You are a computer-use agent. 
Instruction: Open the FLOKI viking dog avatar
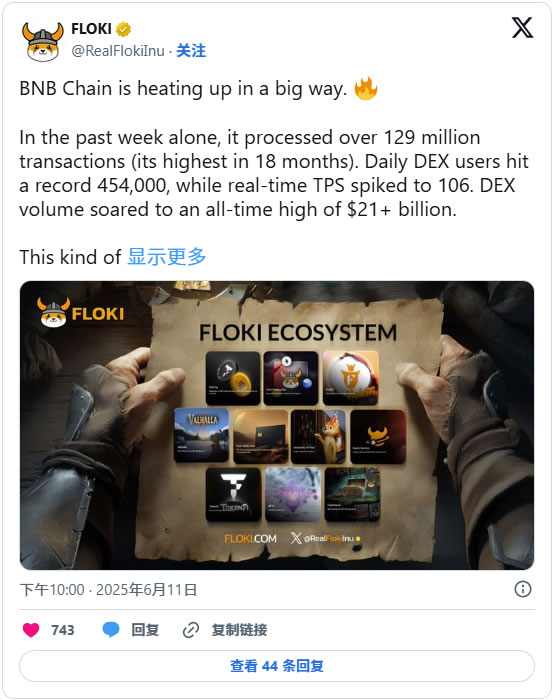[x=43, y=42]
